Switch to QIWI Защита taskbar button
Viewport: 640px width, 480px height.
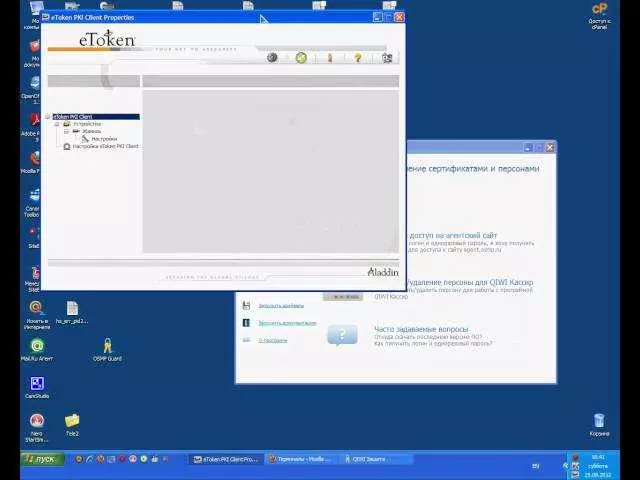[x=376, y=459]
